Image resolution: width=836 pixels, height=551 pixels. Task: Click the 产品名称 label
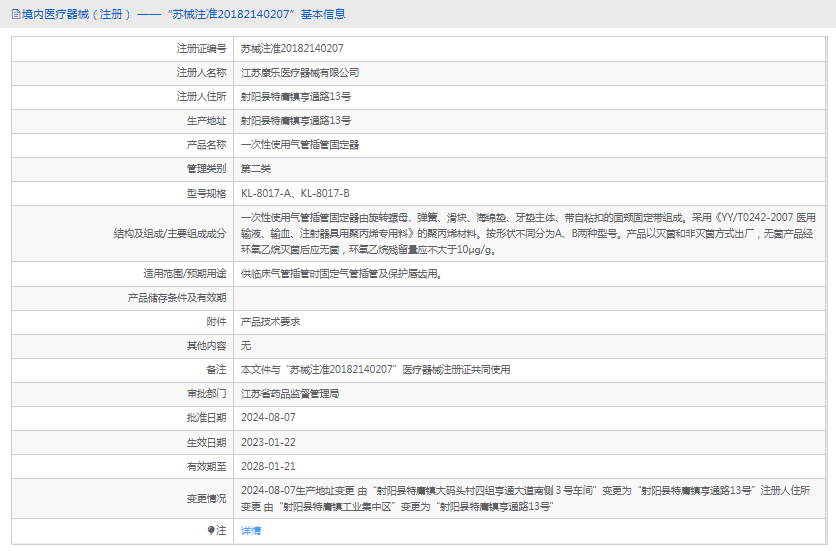coord(206,145)
